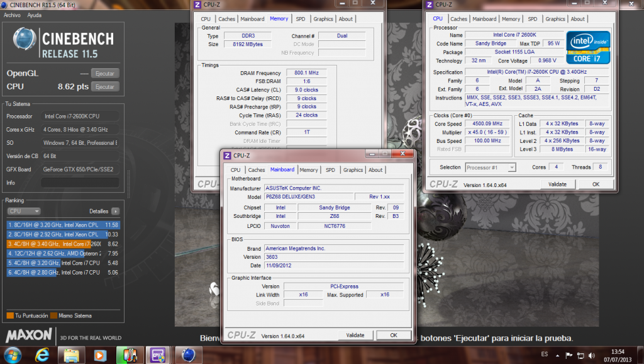Click the DRAM Frequency 800.1 MHz value

pyautogui.click(x=306, y=73)
